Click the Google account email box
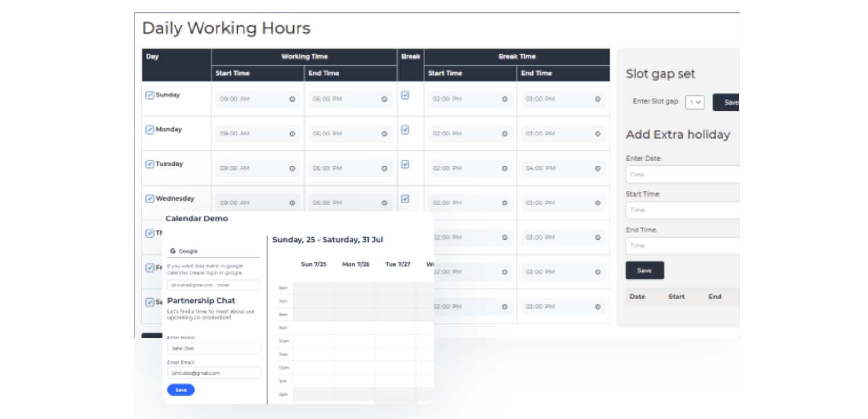The image size is (868, 419). 214,285
